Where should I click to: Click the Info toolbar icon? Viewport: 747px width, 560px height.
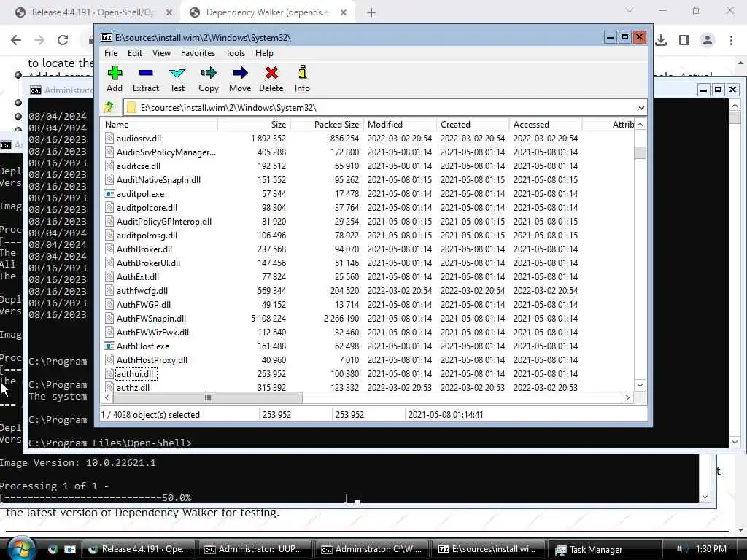point(302,72)
